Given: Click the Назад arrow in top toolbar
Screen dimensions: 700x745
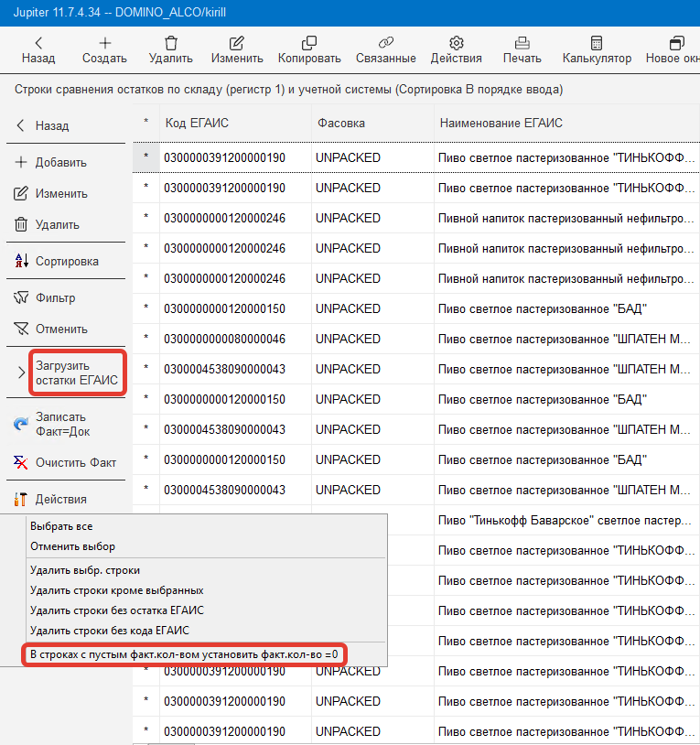Looking at the screenshot, I should 38,43.
